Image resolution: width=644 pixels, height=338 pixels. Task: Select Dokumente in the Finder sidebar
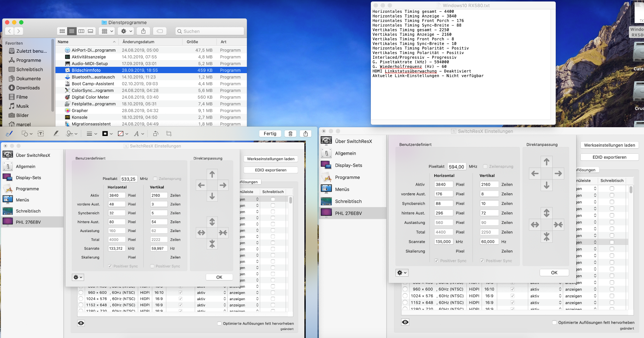[28, 79]
